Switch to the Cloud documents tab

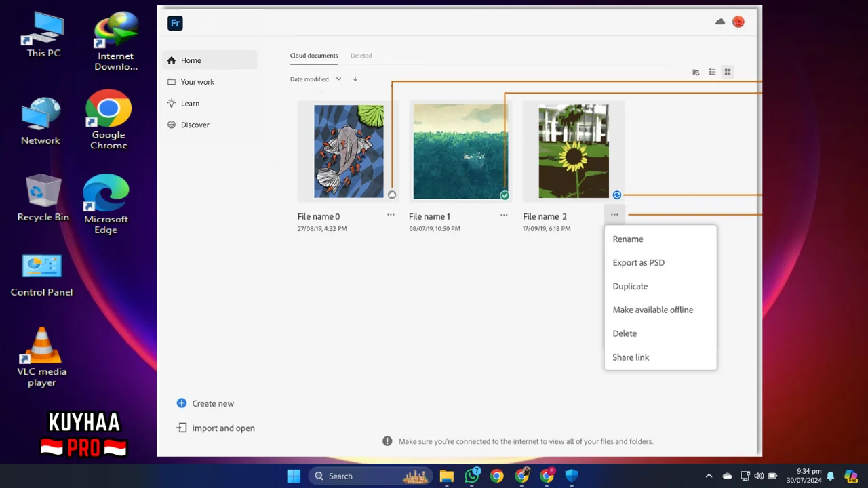point(314,56)
